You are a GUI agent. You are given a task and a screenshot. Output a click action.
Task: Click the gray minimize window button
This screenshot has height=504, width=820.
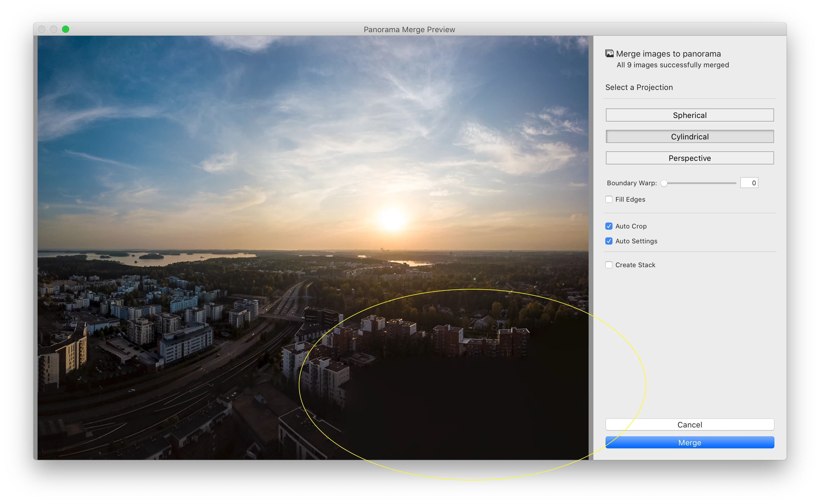point(54,29)
